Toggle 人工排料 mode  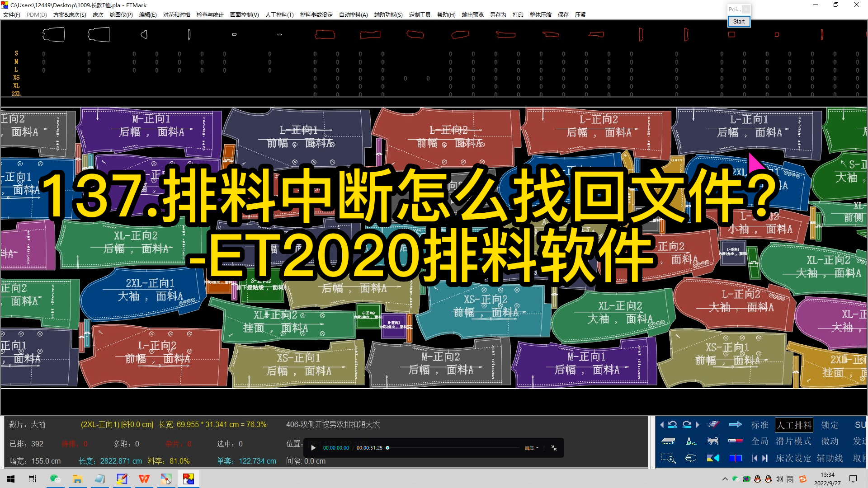click(794, 425)
